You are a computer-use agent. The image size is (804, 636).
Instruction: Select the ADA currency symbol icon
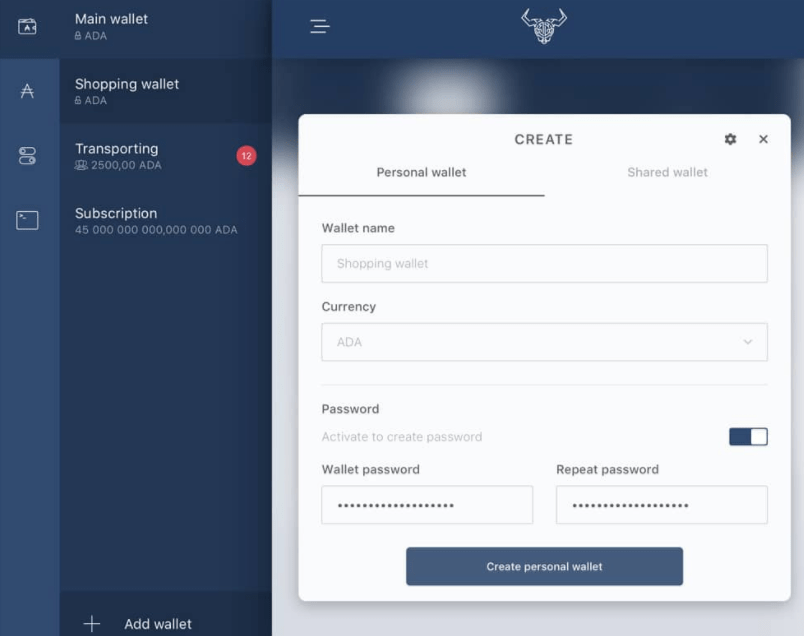27,91
